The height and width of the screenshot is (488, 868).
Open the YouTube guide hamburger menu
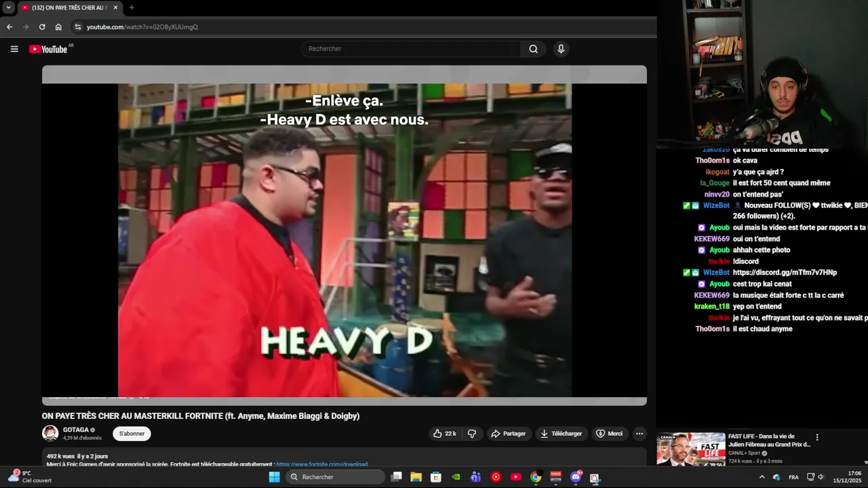(14, 49)
